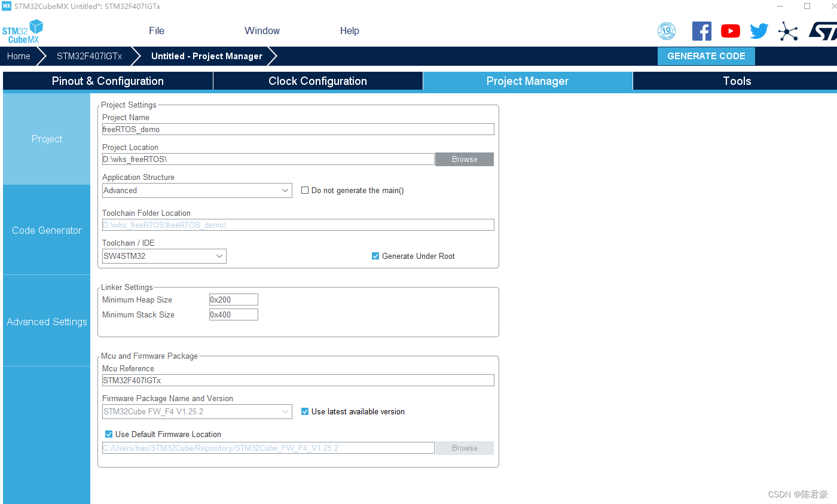Switch to Pinout & Configuration tab
This screenshot has width=837, height=504.
click(108, 81)
